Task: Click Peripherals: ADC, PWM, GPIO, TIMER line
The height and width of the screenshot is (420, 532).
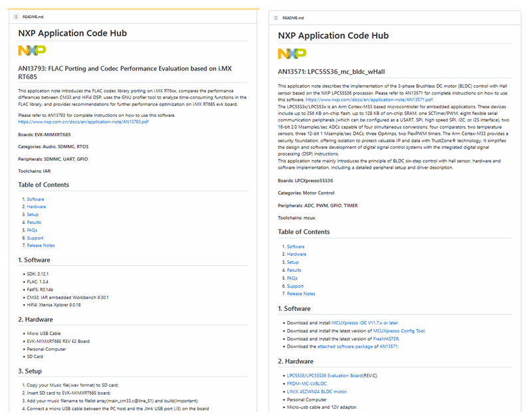Action: [318, 205]
